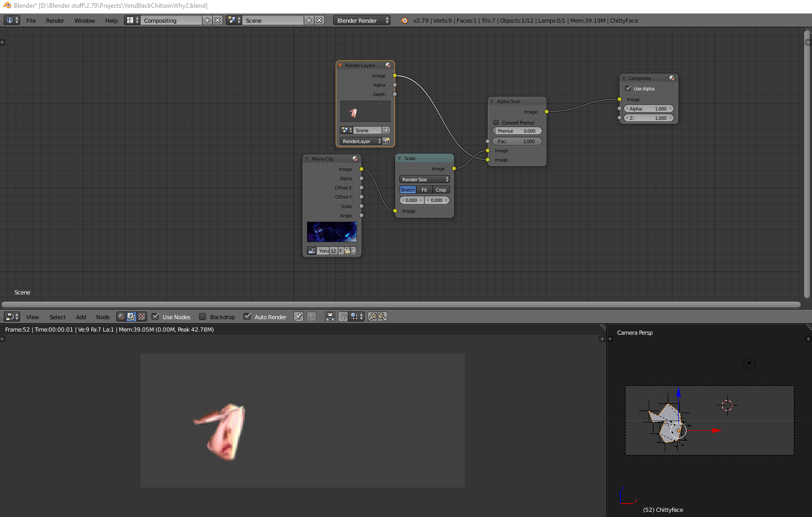Image resolution: width=812 pixels, height=517 pixels.
Task: Enable the Backdrop checkbox
Action: [202, 317]
